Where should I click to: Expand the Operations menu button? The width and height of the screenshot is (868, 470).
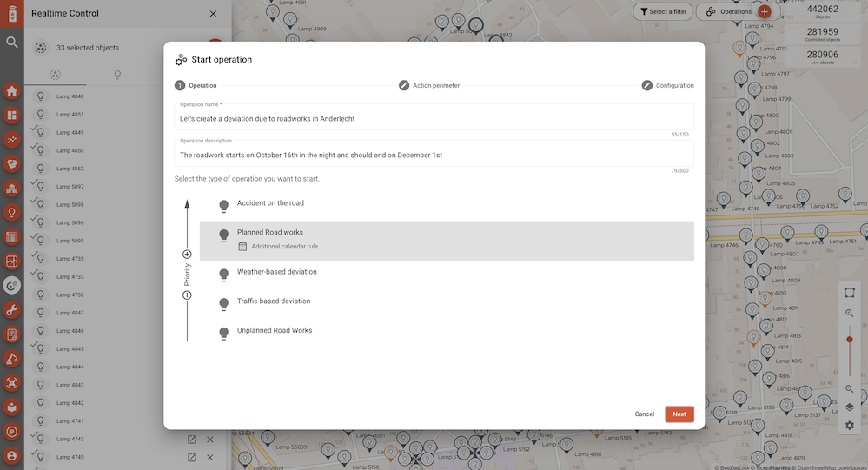coord(728,11)
